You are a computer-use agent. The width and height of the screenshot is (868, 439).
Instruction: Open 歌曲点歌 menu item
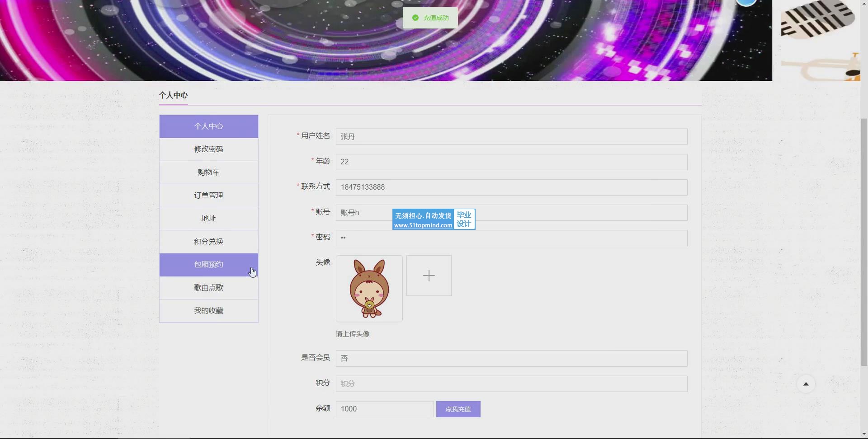click(208, 288)
